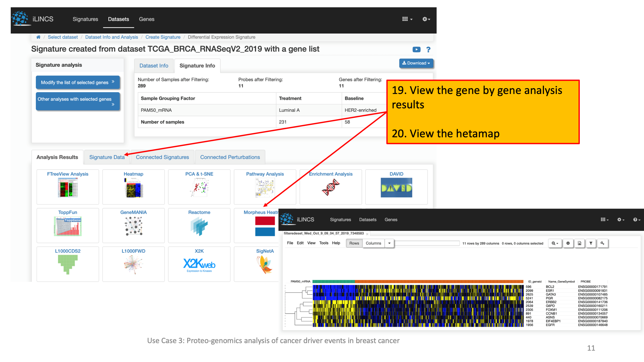
Task: Click the video tutorial icon
Action: tap(416, 50)
